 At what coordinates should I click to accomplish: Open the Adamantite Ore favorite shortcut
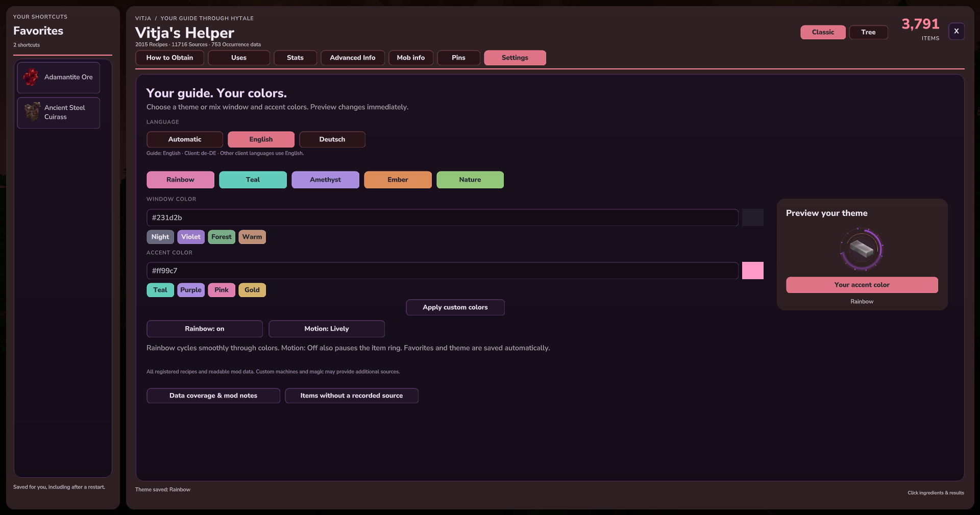pos(59,78)
